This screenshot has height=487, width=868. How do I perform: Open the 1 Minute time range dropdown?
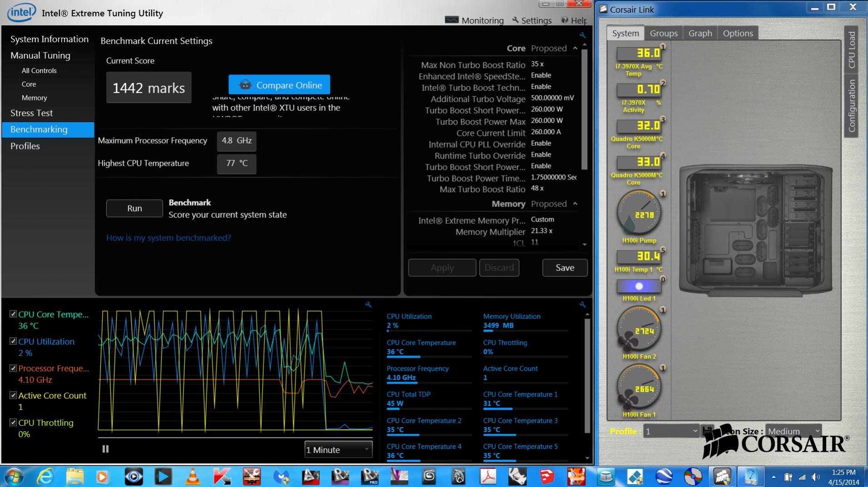coord(338,450)
